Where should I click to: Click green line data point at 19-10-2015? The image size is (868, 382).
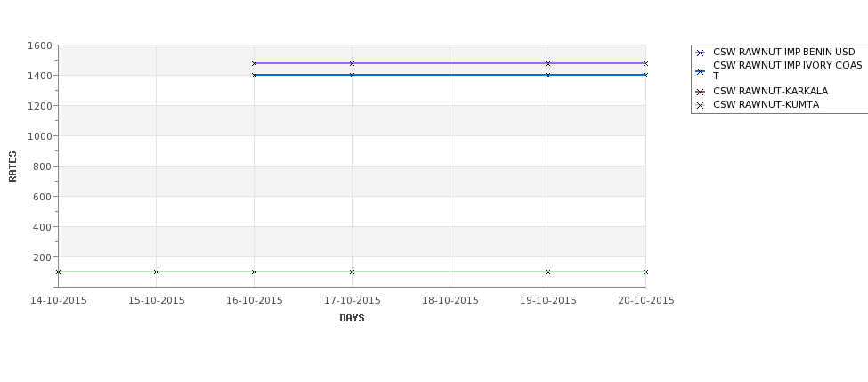548,272
